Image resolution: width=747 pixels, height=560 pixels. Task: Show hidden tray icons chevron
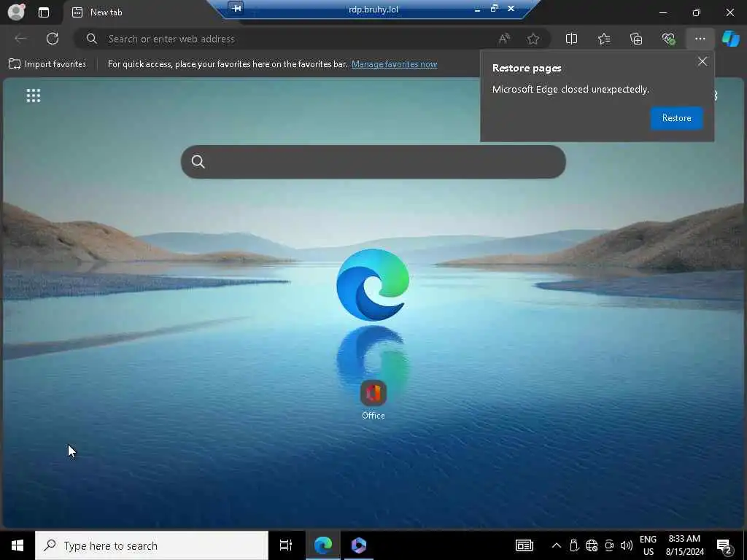(556, 545)
